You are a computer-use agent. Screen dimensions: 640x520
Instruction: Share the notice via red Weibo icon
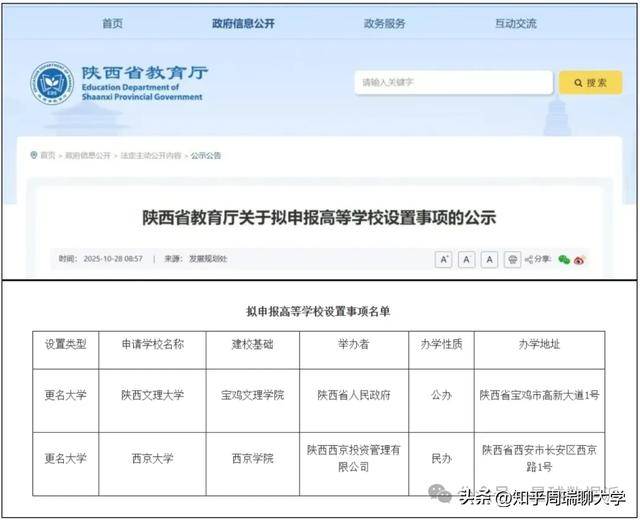579,260
